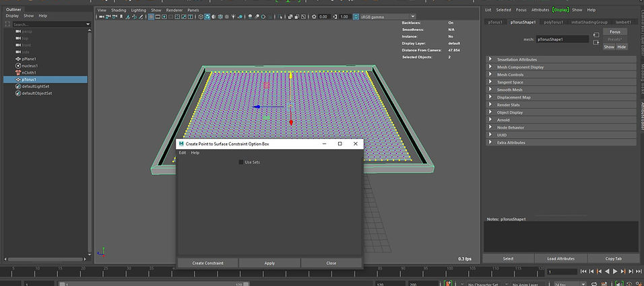Enable the Use Sets checkbox
This screenshot has width=644, height=286.
(241, 162)
